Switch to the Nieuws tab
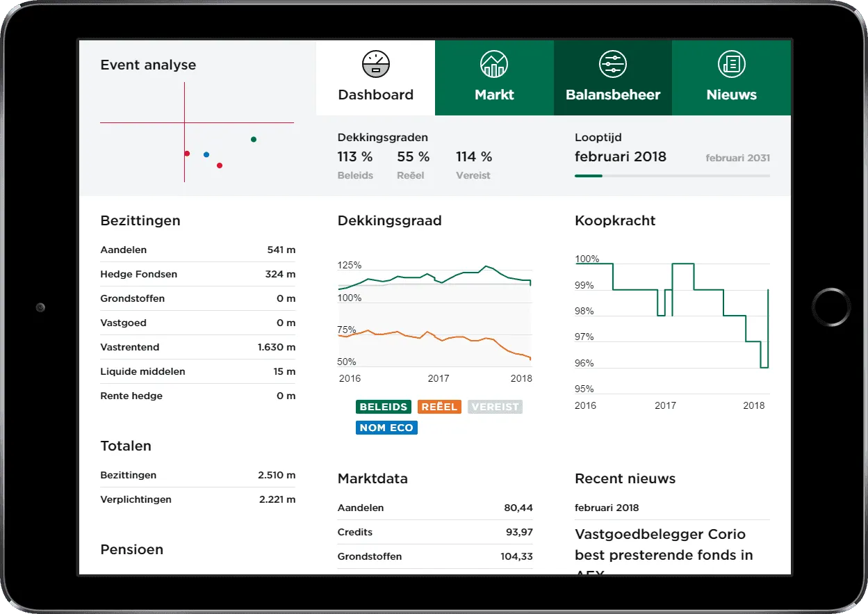 point(731,95)
